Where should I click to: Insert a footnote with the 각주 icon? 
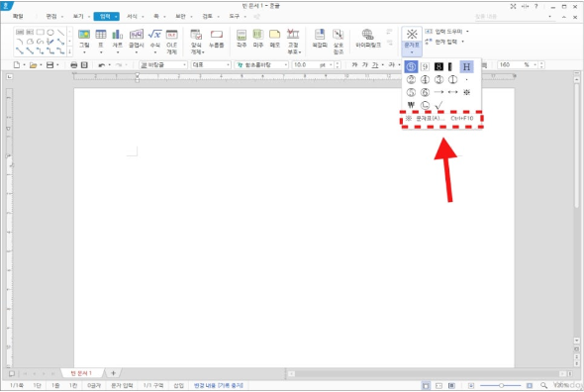click(242, 40)
